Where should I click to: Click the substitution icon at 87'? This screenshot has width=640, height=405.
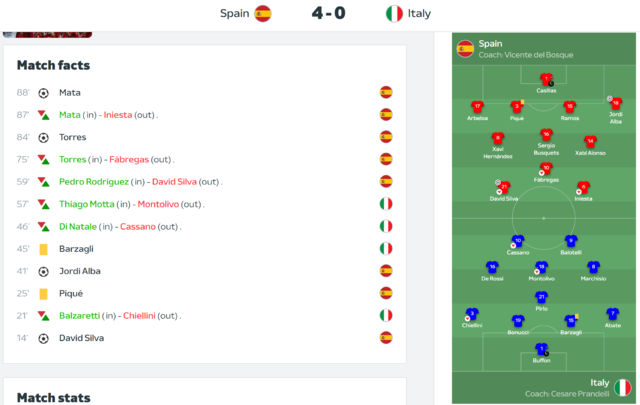point(43,115)
